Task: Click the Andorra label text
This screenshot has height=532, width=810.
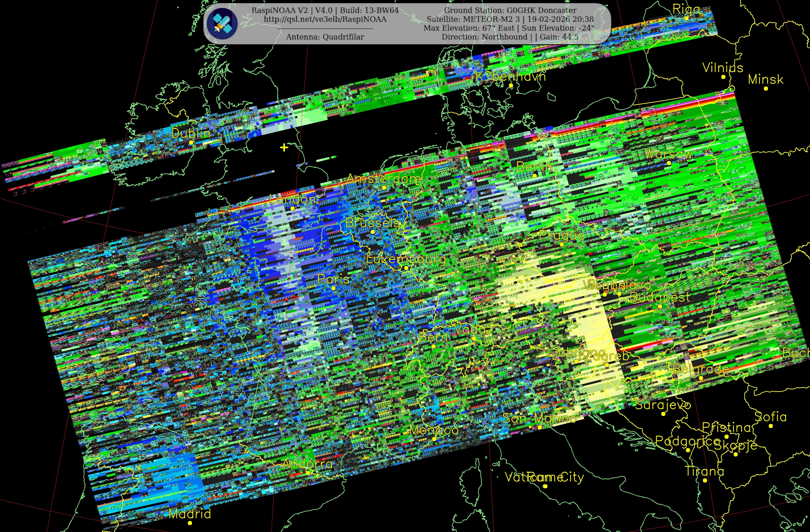Action: coord(307,464)
